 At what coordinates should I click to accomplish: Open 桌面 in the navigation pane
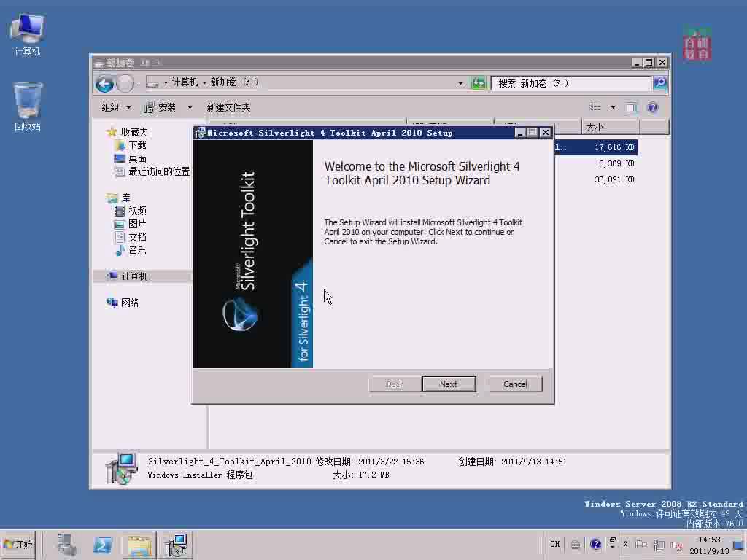pyautogui.click(x=131, y=158)
